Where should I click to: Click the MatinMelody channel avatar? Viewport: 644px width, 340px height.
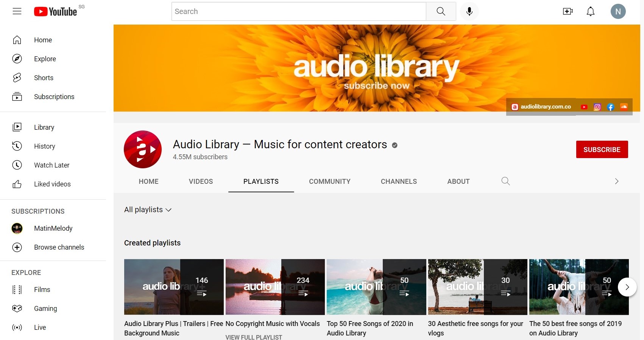(17, 228)
